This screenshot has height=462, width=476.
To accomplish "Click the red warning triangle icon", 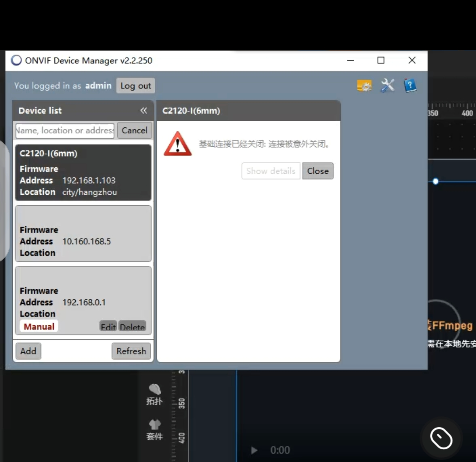I will click(177, 144).
